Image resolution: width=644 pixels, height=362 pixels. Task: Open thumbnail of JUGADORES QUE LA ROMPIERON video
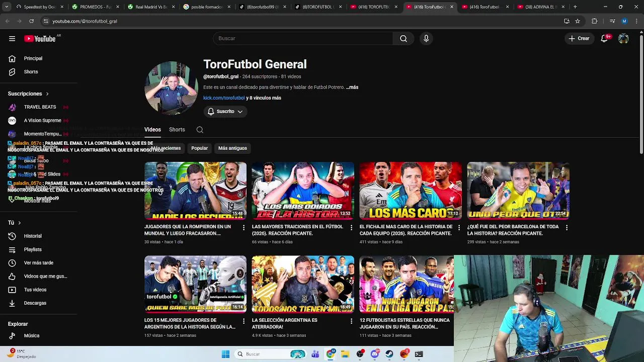click(x=195, y=191)
